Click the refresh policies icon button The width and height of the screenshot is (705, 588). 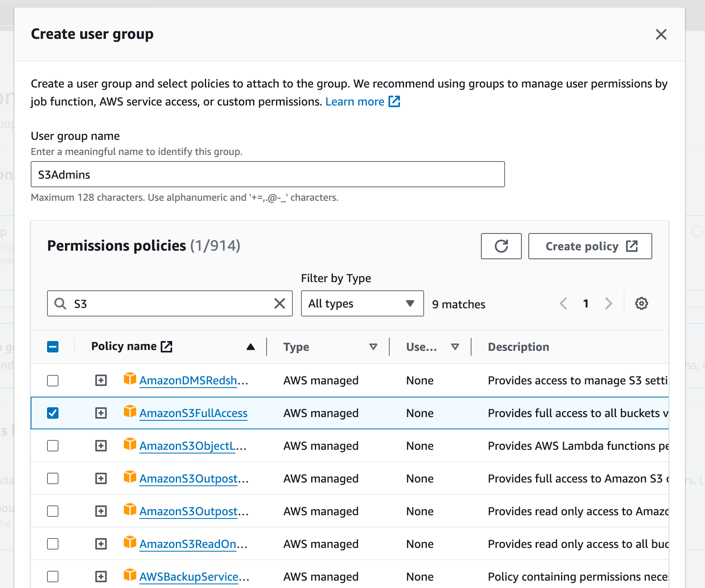pyautogui.click(x=501, y=246)
